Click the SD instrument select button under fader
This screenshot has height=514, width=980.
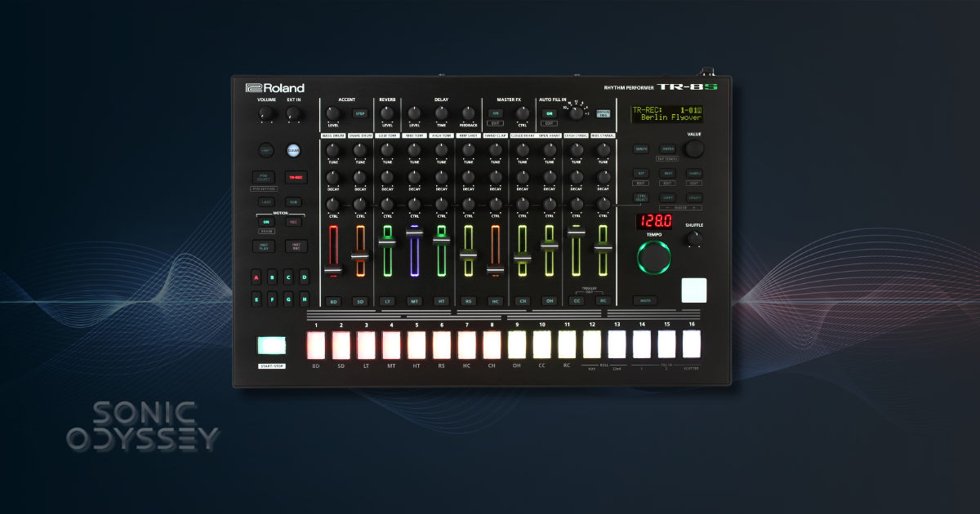[x=359, y=301]
